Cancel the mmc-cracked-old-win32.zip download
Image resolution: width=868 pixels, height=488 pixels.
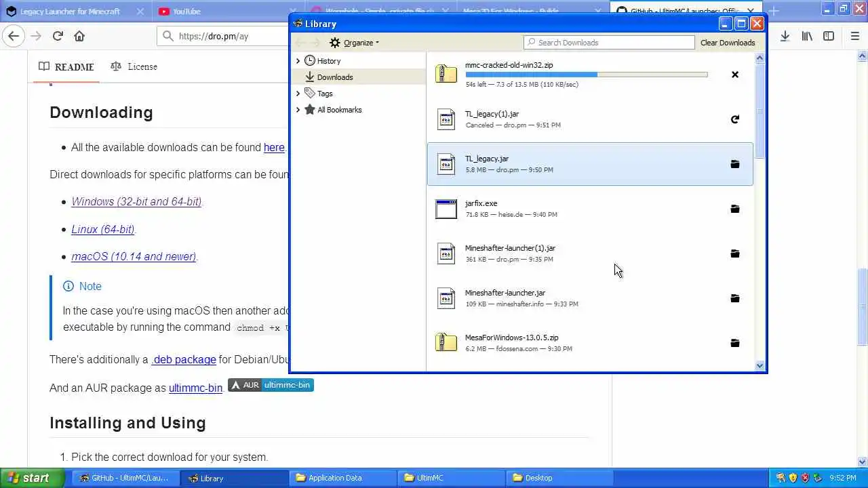pyautogui.click(x=735, y=75)
